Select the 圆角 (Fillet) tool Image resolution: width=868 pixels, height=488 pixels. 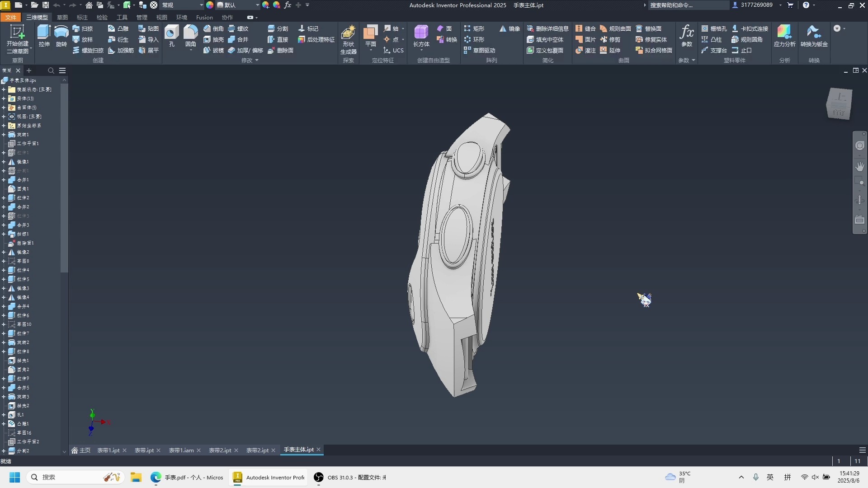(190, 36)
